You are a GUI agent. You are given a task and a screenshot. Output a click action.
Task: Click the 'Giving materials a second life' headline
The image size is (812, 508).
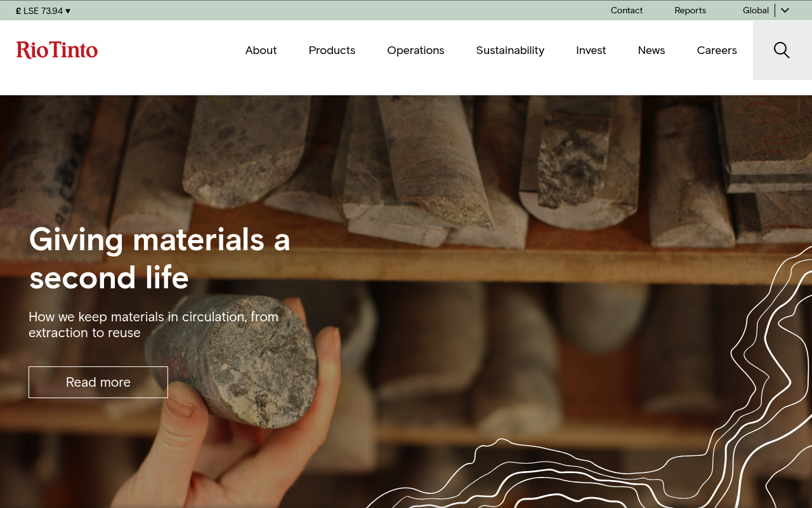159,258
